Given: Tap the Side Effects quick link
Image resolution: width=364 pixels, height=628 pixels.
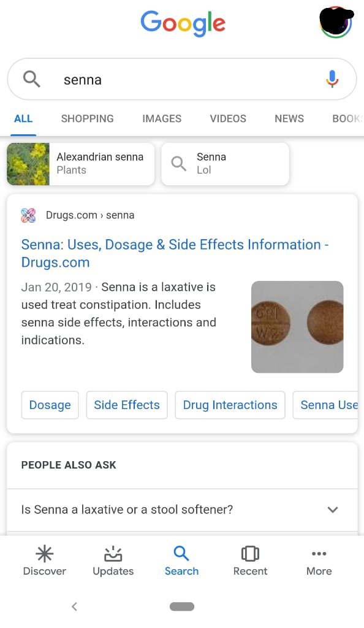Looking at the screenshot, I should pos(126,405).
